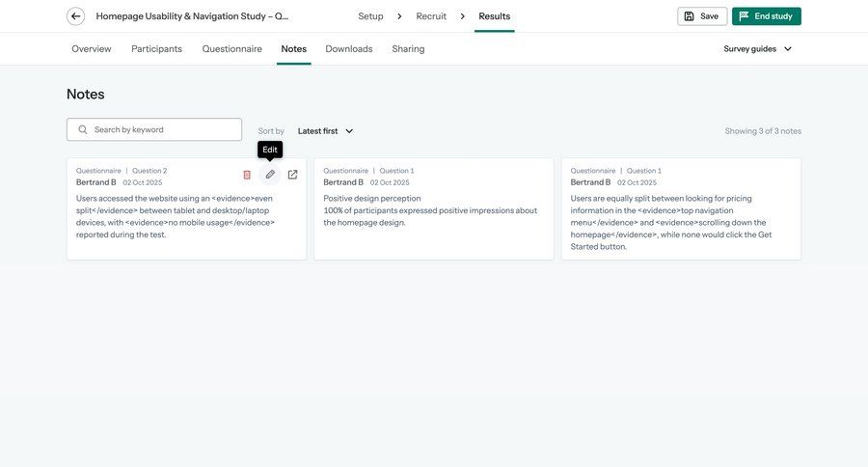Image resolution: width=868 pixels, height=467 pixels.
Task: Go to the Questionnaire tab
Action: coord(231,49)
